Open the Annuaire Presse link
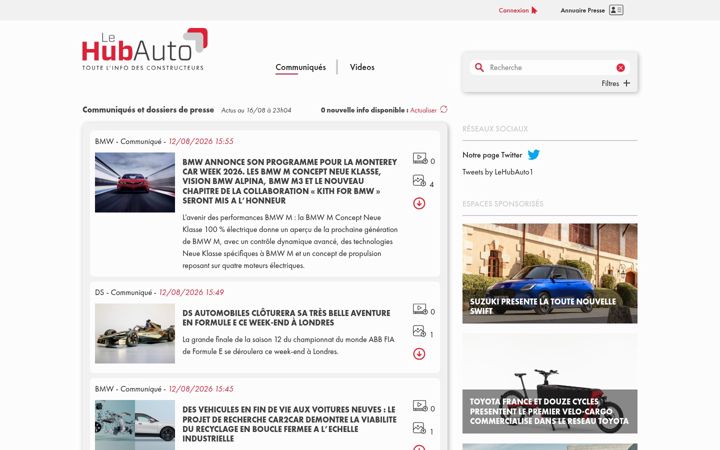The width and height of the screenshot is (720, 450). (583, 10)
